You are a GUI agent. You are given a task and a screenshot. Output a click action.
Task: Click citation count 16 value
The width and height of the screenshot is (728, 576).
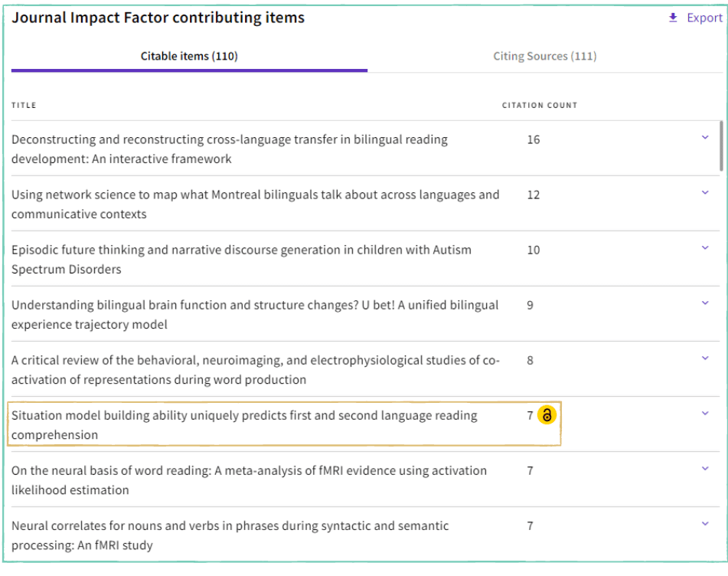533,140
